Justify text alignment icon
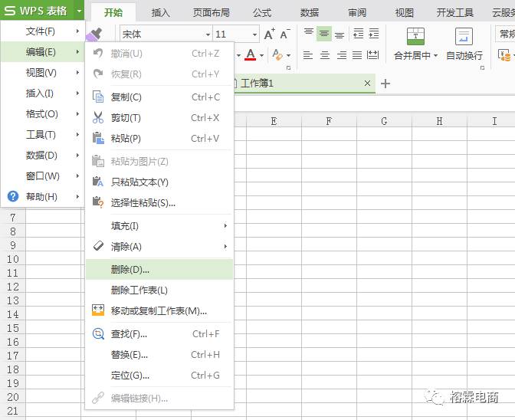Screen dimensions: 515x420 (357, 55)
